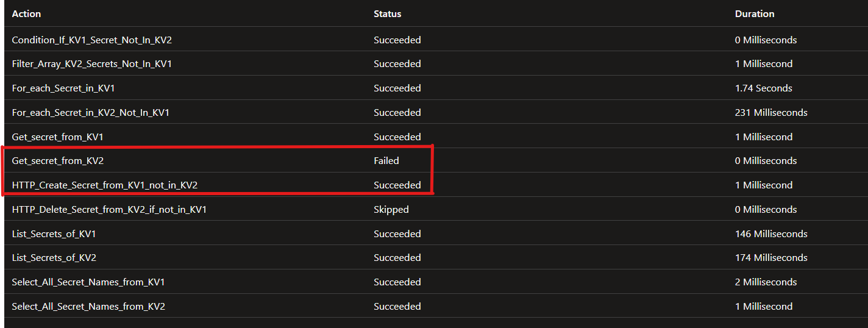Click the 231 Milliseconds duration cell

tap(771, 113)
